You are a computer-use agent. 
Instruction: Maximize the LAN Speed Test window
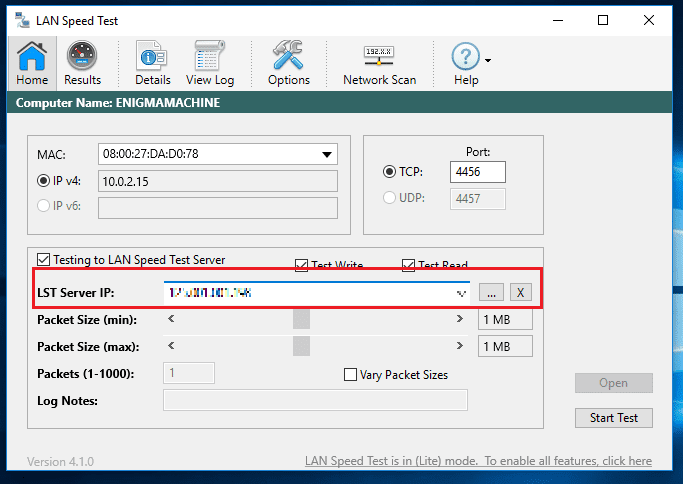603,20
